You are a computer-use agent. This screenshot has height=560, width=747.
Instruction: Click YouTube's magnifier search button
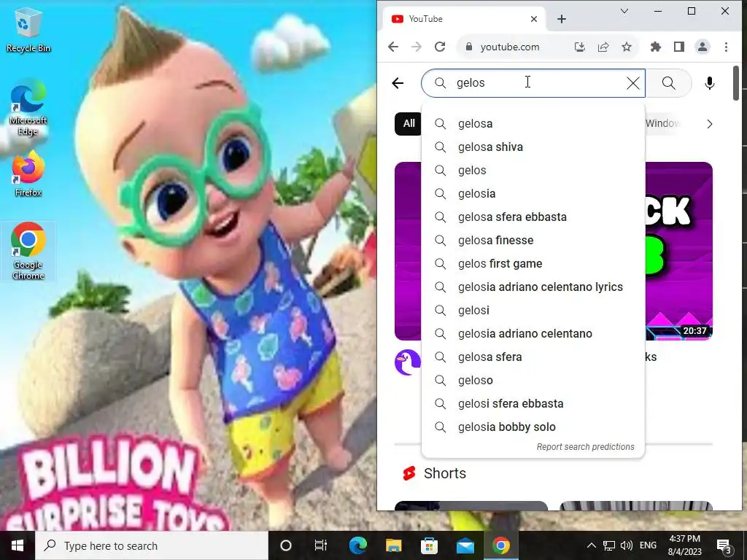pyautogui.click(x=668, y=83)
